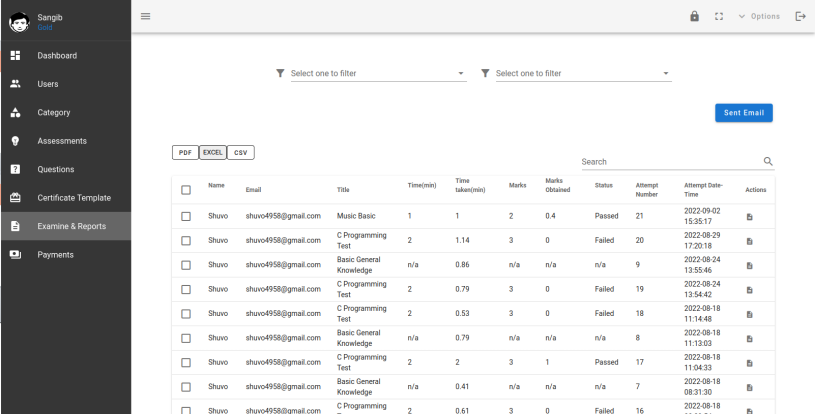Select checkbox for attempt number 19 row
Image resolution: width=815 pixels, height=414 pixels.
pos(186,289)
